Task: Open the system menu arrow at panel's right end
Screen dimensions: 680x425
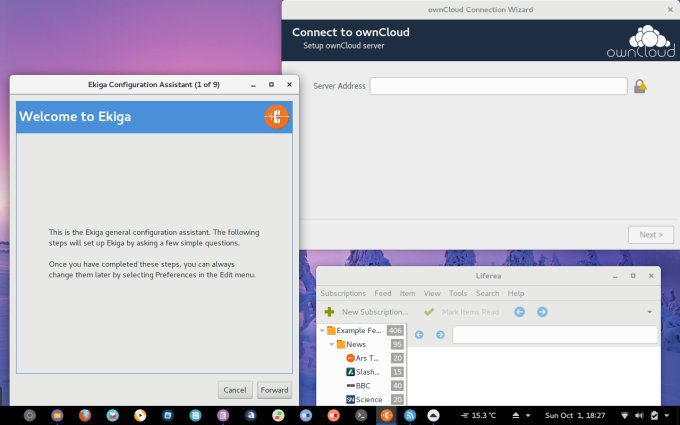Action: pos(667,415)
